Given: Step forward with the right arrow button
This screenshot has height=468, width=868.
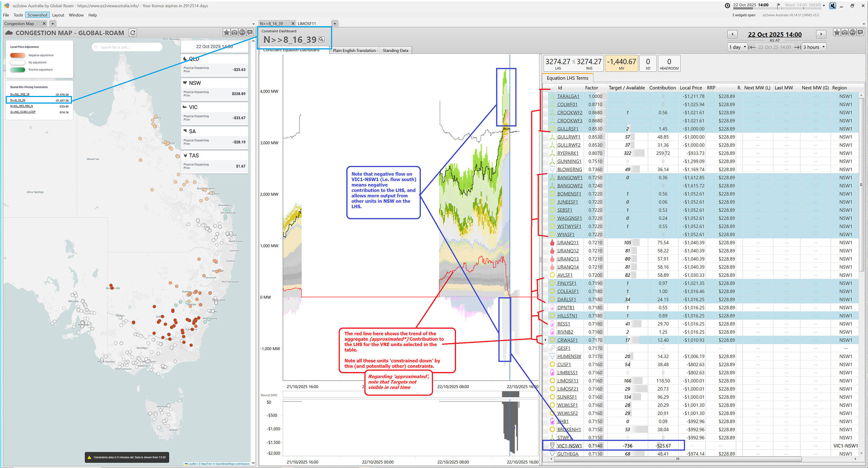Looking at the screenshot, I should [821, 34].
